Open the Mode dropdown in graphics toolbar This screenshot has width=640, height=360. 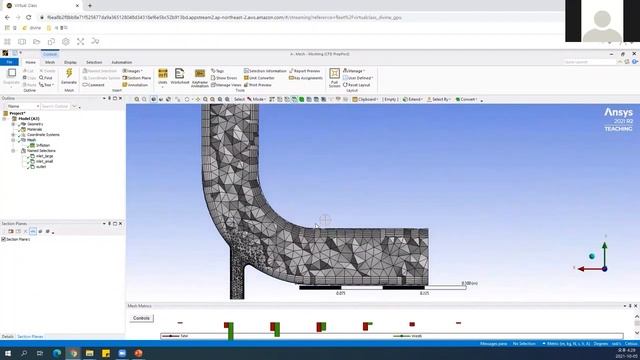(x=257, y=99)
